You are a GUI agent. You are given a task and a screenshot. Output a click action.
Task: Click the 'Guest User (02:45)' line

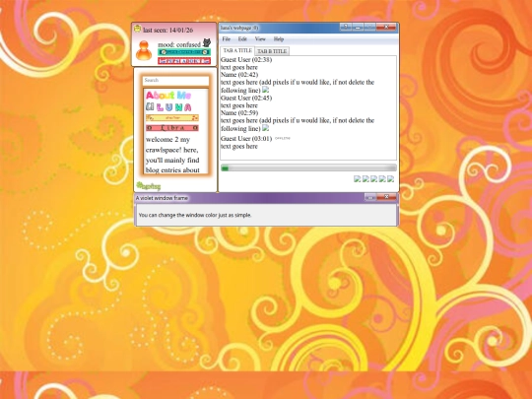(246, 99)
